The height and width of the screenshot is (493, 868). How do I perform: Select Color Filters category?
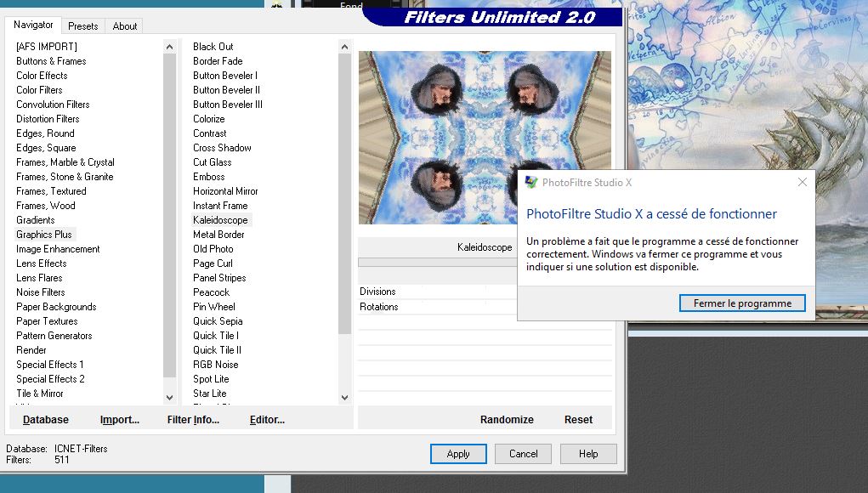39,89
